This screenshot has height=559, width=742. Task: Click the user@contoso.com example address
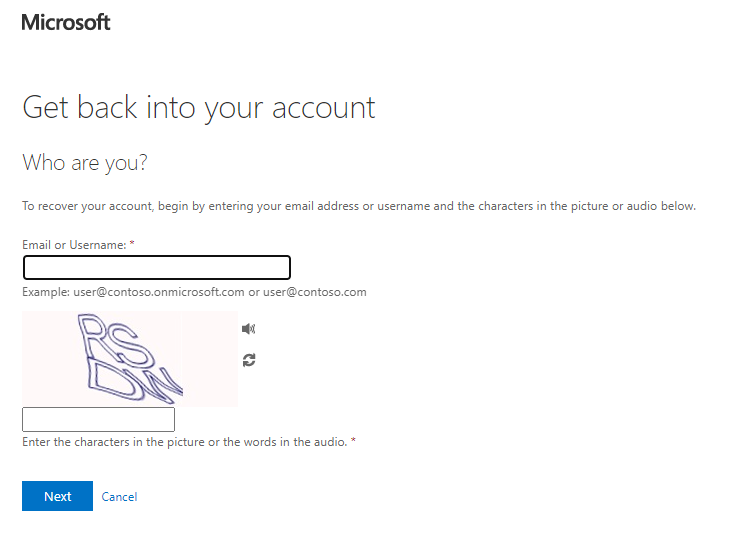pos(315,292)
